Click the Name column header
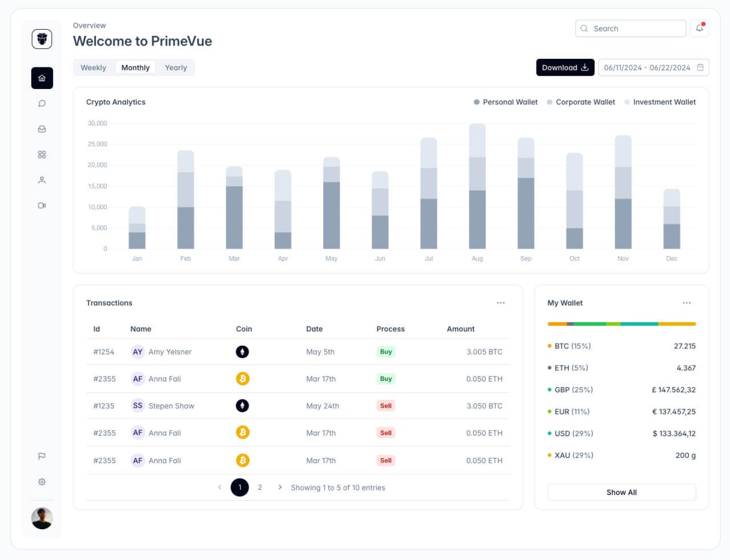730x560 pixels. tap(141, 329)
